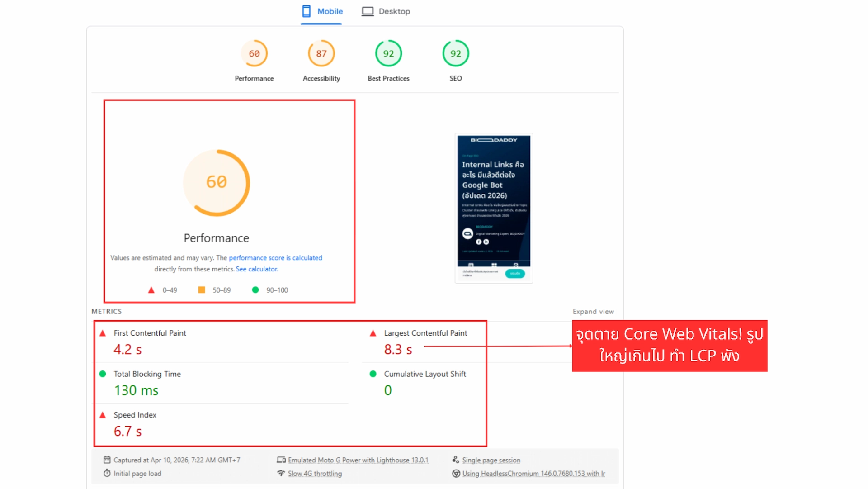Click the 130 ms blocking time value
The height and width of the screenshot is (489, 868).
click(x=136, y=390)
